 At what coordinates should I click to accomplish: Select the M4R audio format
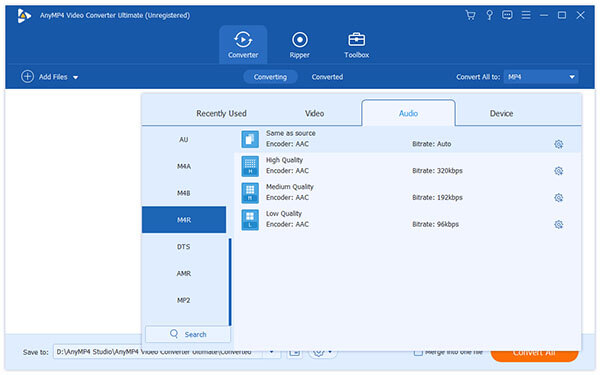(184, 220)
